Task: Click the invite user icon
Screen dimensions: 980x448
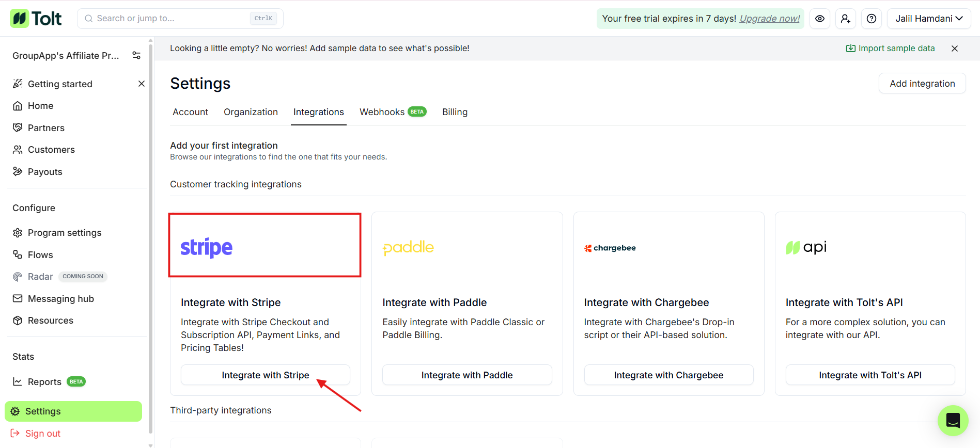Action: pyautogui.click(x=846, y=19)
